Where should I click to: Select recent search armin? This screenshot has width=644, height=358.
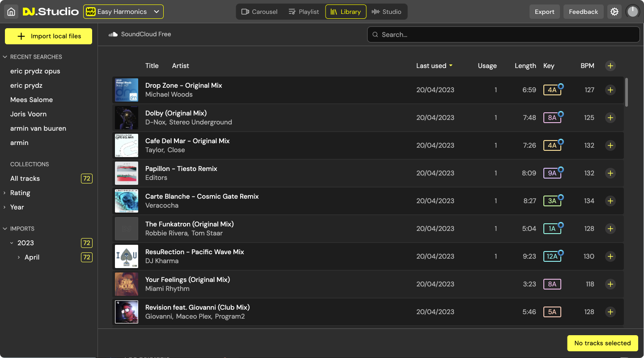point(19,143)
